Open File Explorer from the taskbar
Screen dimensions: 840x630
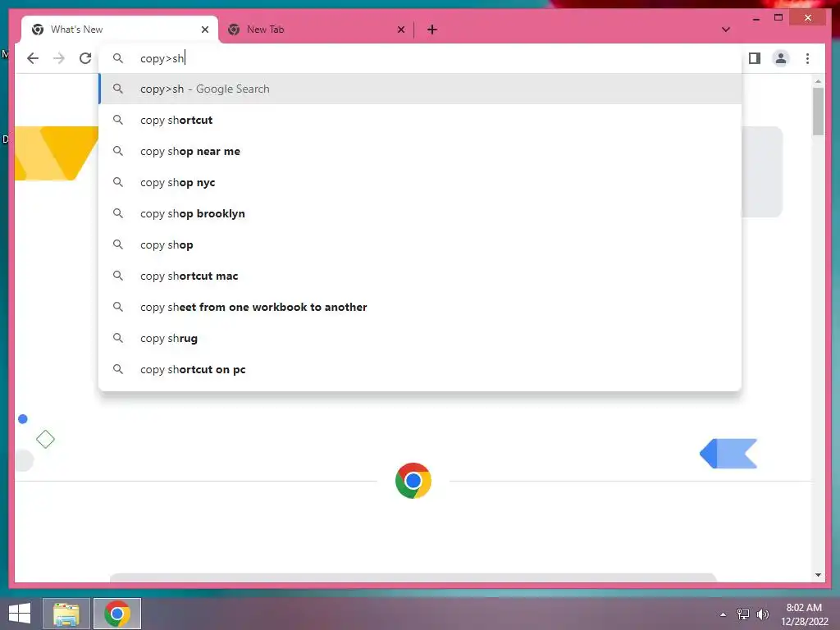pos(66,614)
